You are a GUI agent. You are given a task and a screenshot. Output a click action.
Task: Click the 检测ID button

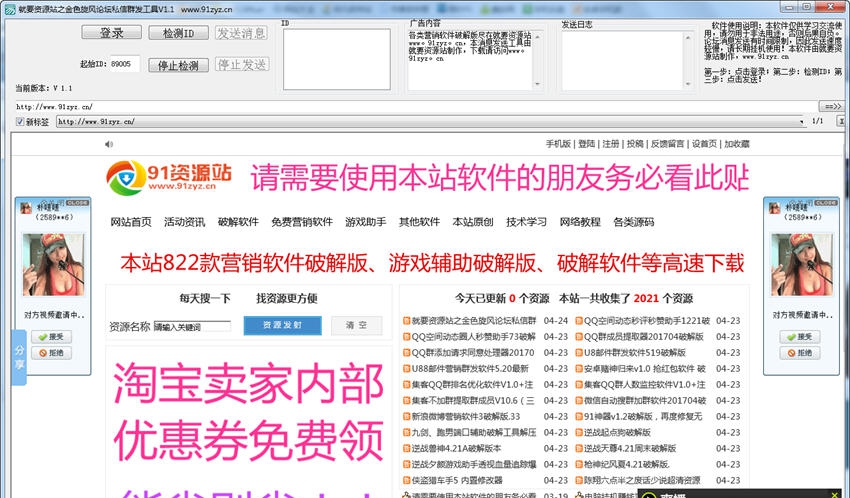(178, 33)
